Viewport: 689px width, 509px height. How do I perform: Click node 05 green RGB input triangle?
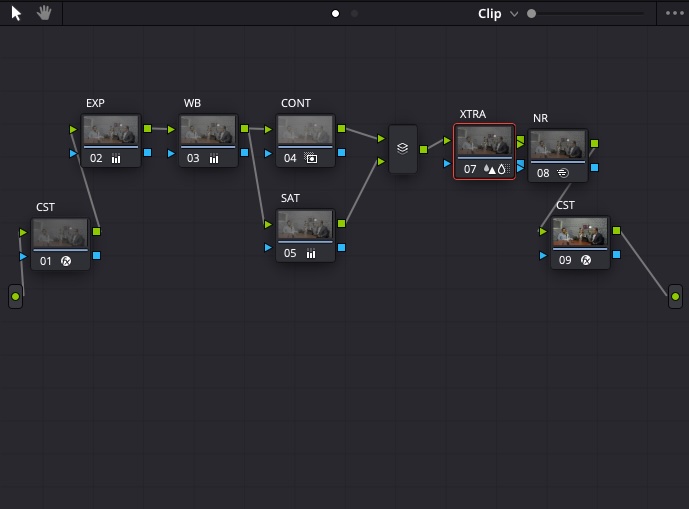coord(268,225)
